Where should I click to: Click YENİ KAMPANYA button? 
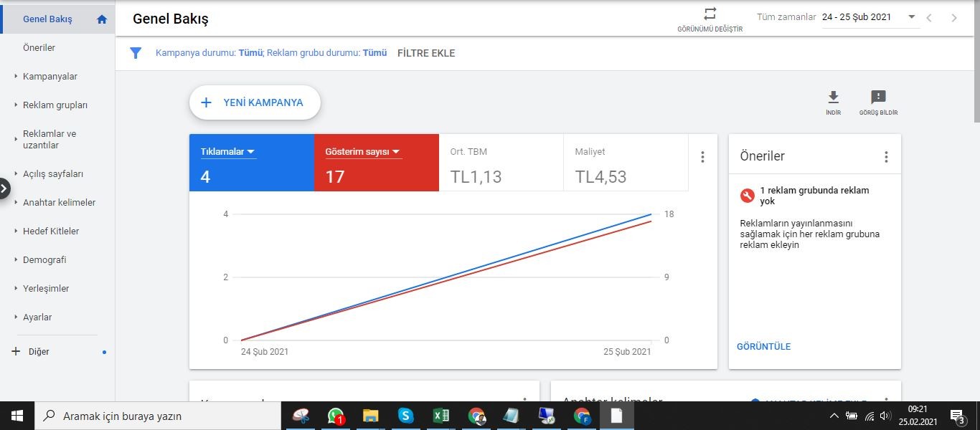255,102
